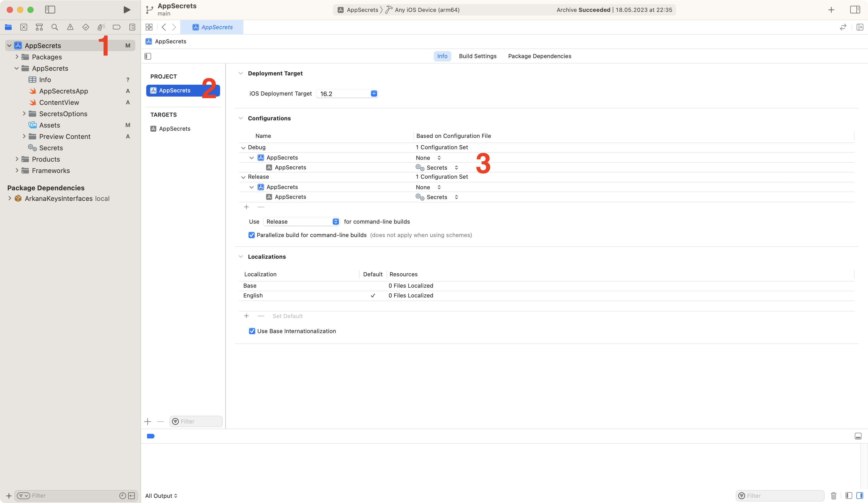
Task: Open the Project navigator folder icon
Action: [8, 27]
